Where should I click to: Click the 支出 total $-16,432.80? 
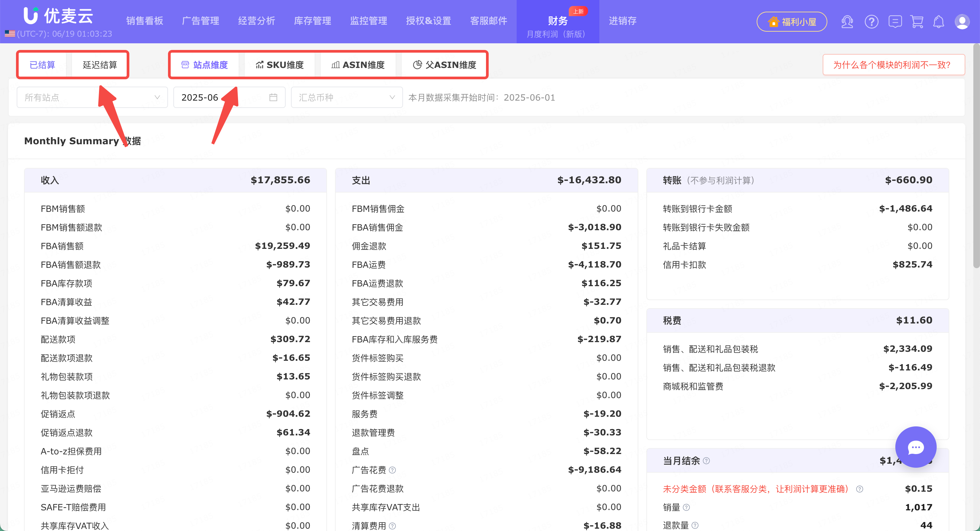pos(589,180)
